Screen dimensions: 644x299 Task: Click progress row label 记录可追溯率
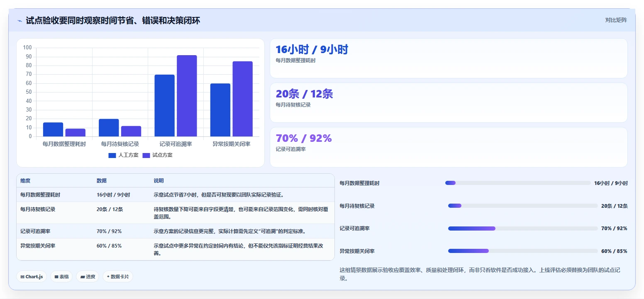point(354,229)
